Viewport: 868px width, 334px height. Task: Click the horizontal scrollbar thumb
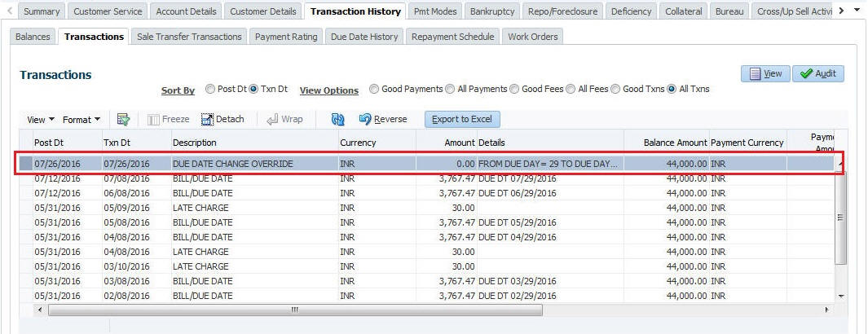click(295, 310)
